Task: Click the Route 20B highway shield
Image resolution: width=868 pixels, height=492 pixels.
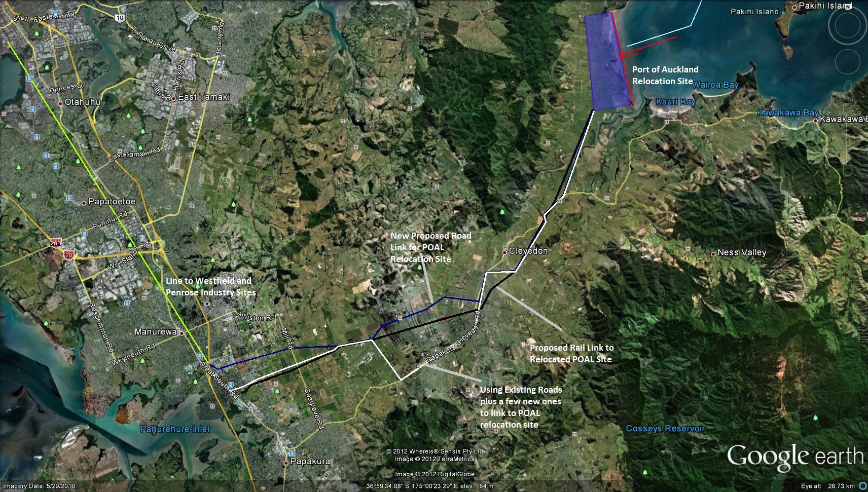Action: [55, 242]
